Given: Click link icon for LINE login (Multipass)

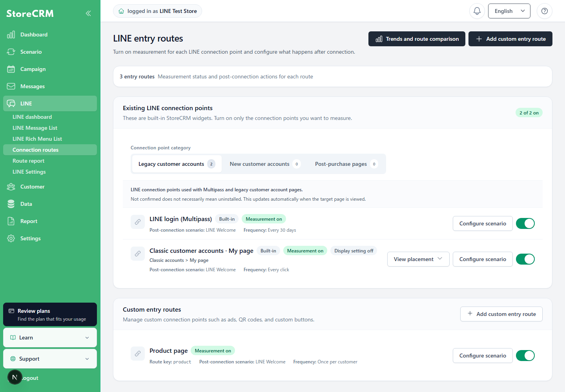Looking at the screenshot, I should click(138, 222).
